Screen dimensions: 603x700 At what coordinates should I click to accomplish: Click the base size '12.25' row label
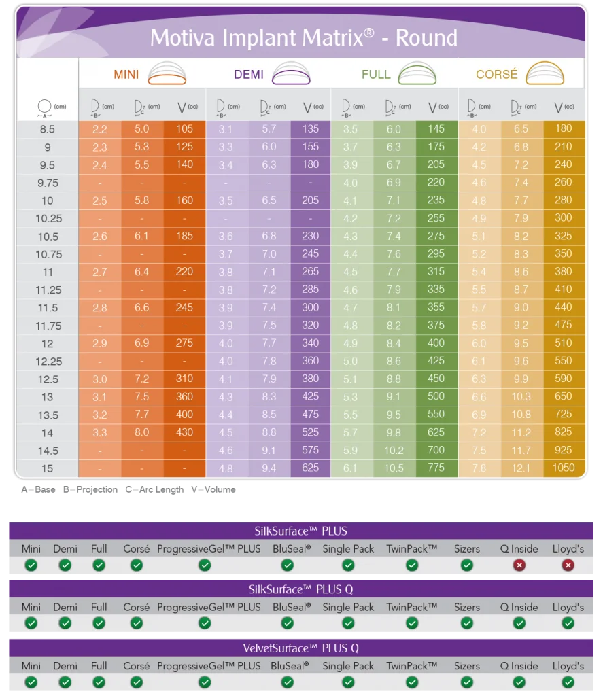tap(48, 361)
